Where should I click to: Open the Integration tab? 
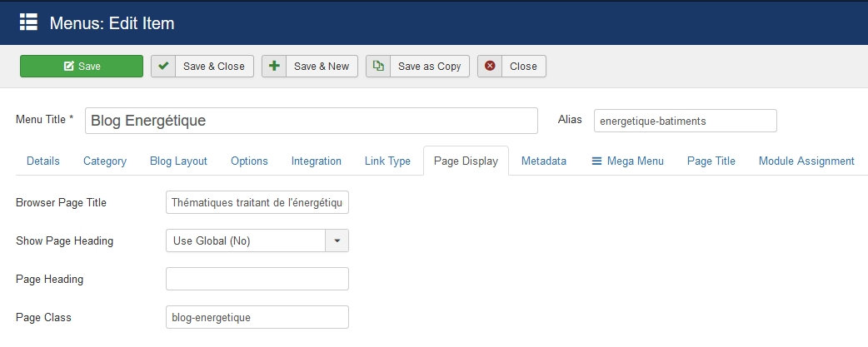317,161
